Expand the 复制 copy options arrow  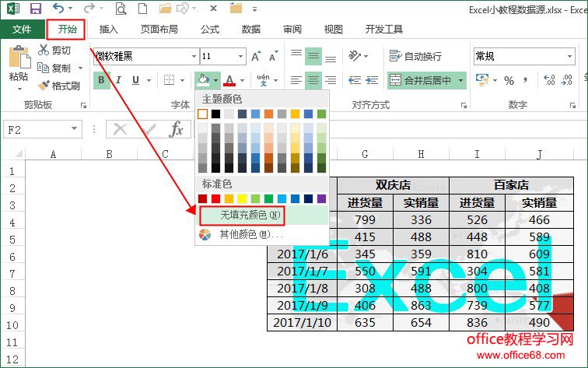[x=81, y=68]
